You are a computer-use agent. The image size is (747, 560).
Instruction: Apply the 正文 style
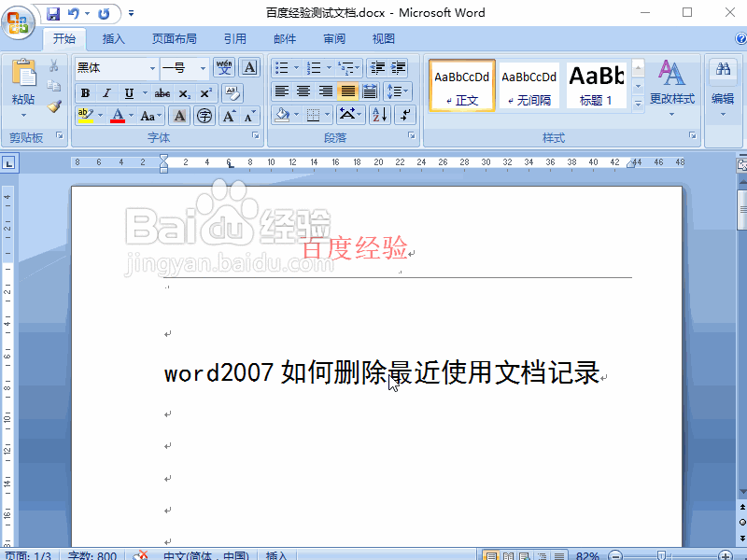tap(461, 86)
